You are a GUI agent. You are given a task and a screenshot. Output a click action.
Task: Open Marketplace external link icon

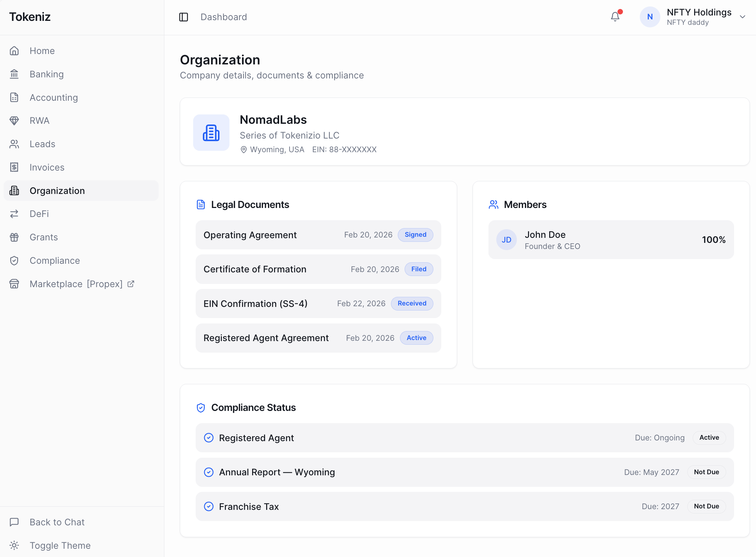[x=131, y=284]
